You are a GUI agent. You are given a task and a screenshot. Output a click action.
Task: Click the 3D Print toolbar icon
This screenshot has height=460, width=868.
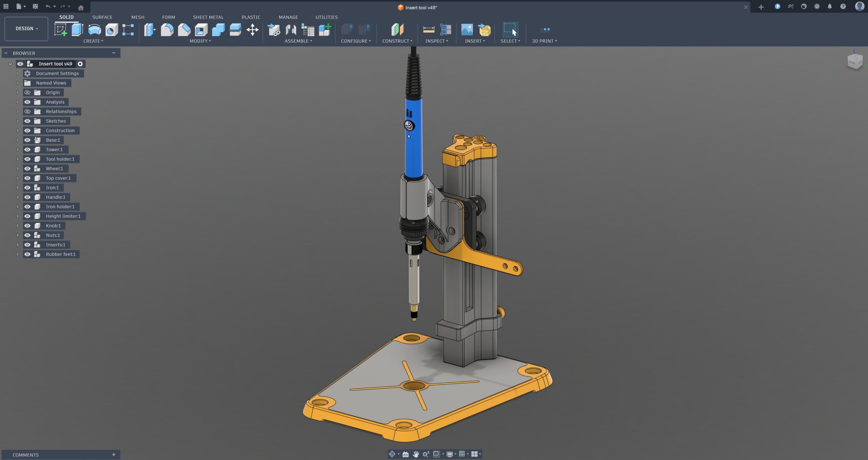pyautogui.click(x=545, y=30)
